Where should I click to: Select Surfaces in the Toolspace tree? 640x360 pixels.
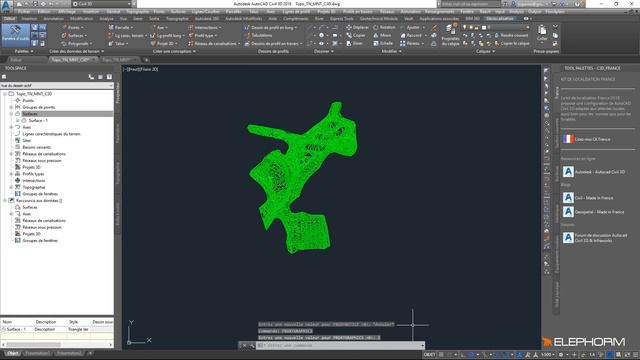tap(30, 114)
